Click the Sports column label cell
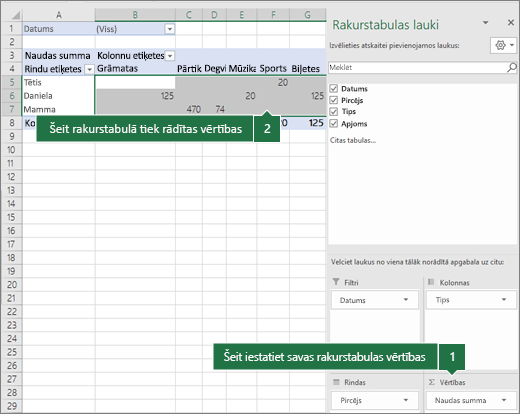Screen dimensions: 520x414 (273, 69)
